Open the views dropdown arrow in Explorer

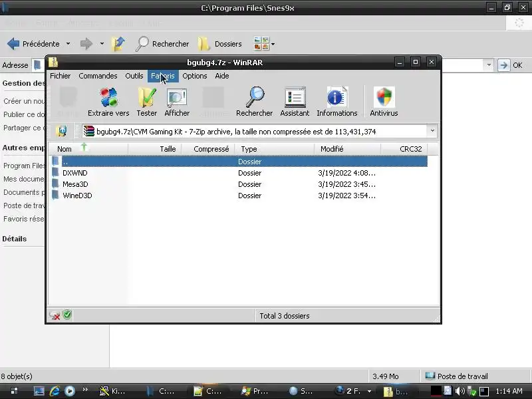coord(273,44)
